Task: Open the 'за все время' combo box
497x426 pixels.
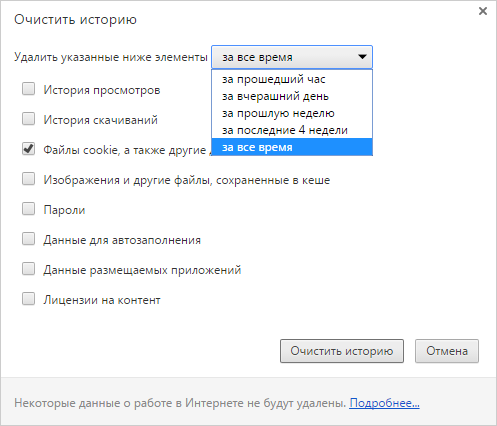Action: pos(292,57)
